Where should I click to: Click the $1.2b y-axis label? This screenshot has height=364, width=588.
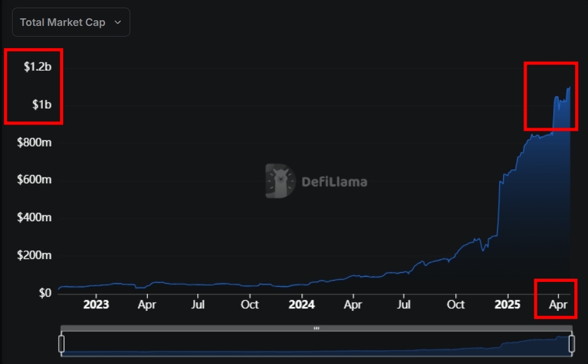coord(37,67)
